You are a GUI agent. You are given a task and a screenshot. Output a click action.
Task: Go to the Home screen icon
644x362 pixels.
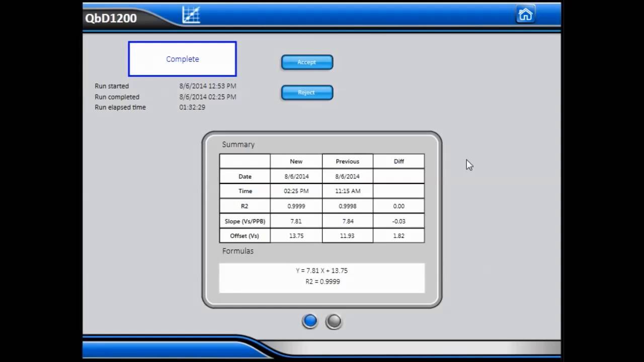[x=525, y=14]
